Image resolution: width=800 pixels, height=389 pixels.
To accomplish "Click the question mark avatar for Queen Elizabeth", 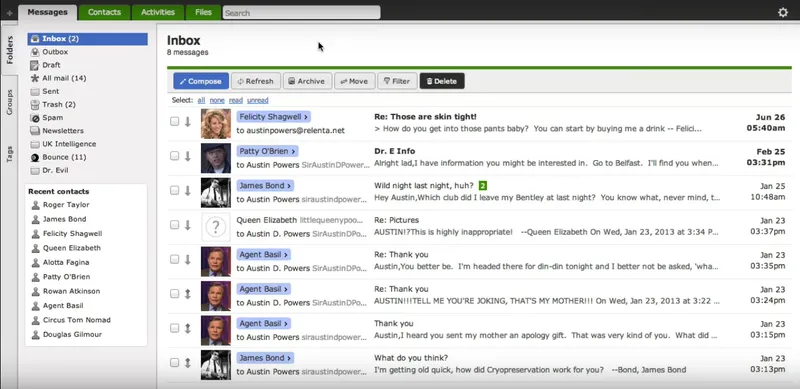I will point(216,227).
